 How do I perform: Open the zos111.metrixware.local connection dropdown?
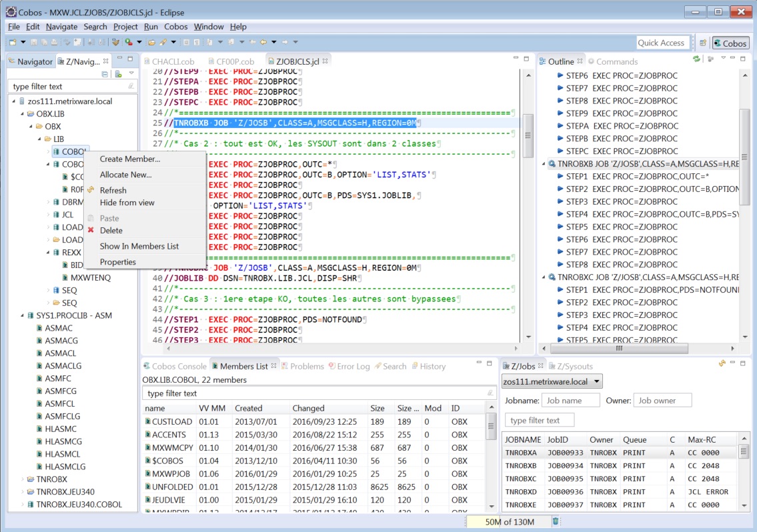pos(597,381)
